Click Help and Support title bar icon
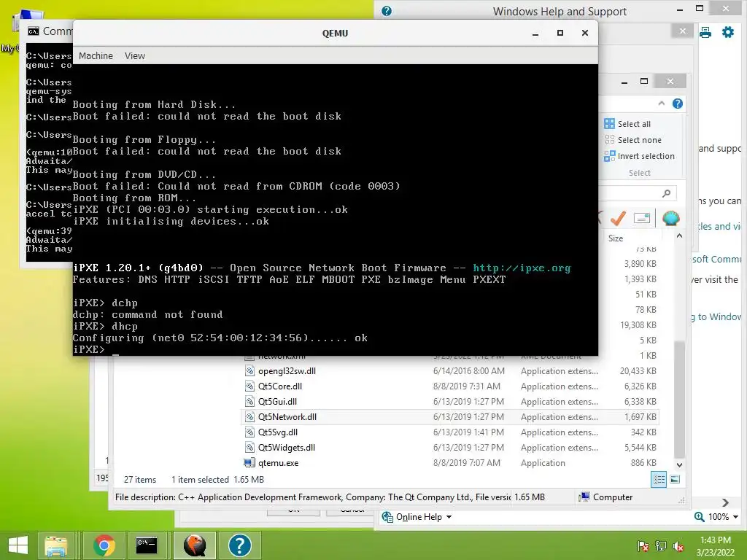 tap(387, 11)
